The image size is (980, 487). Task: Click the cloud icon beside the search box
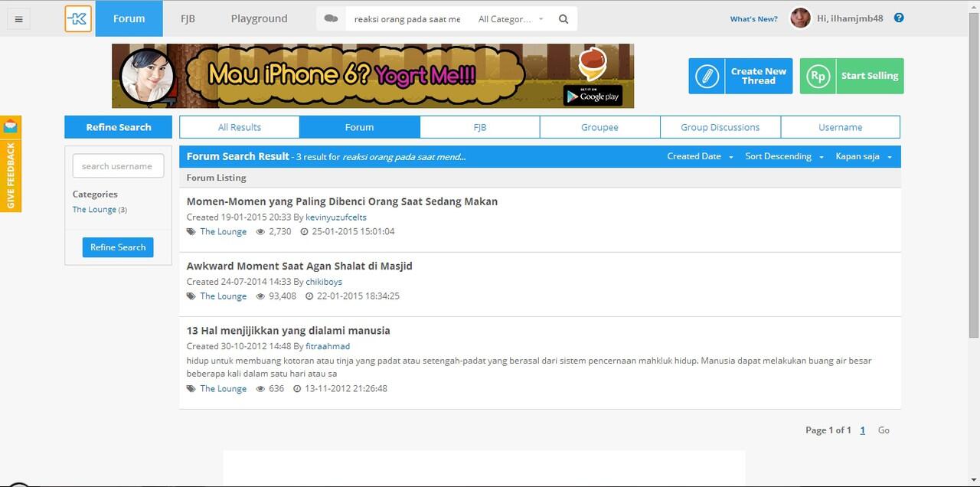(x=331, y=18)
